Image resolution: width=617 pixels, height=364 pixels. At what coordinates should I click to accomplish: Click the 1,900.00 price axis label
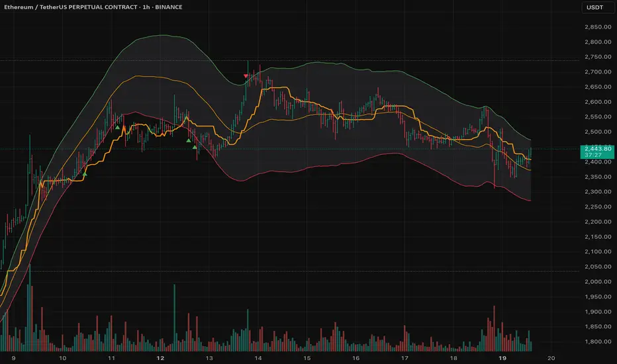pyautogui.click(x=598, y=312)
